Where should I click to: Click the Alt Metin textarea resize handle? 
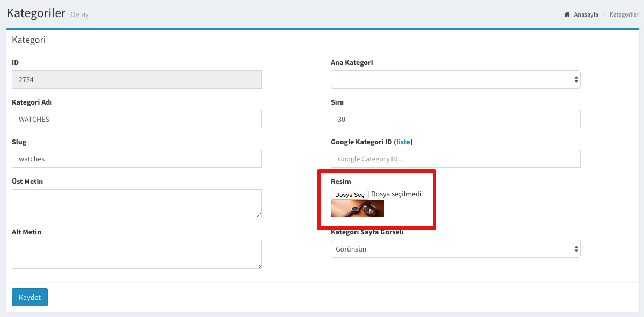pyautogui.click(x=259, y=266)
